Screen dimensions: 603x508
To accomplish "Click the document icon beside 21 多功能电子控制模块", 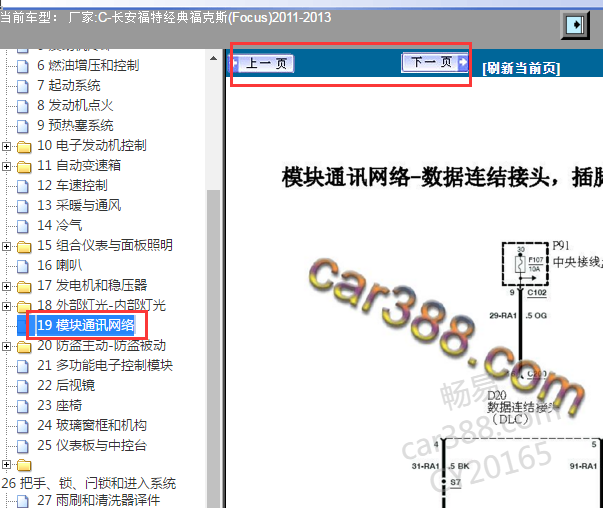I will 23,366.
